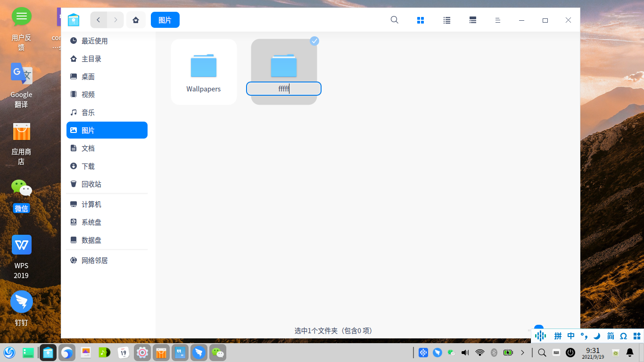Image resolution: width=644 pixels, height=362 pixels.
Task: Click the 图片 breadcrumb button
Action: (x=165, y=20)
